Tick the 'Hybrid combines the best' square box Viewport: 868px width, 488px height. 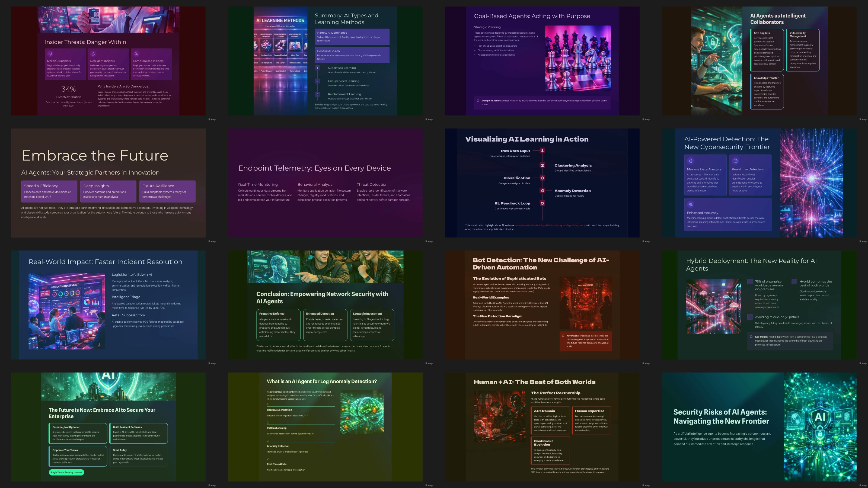tap(794, 282)
